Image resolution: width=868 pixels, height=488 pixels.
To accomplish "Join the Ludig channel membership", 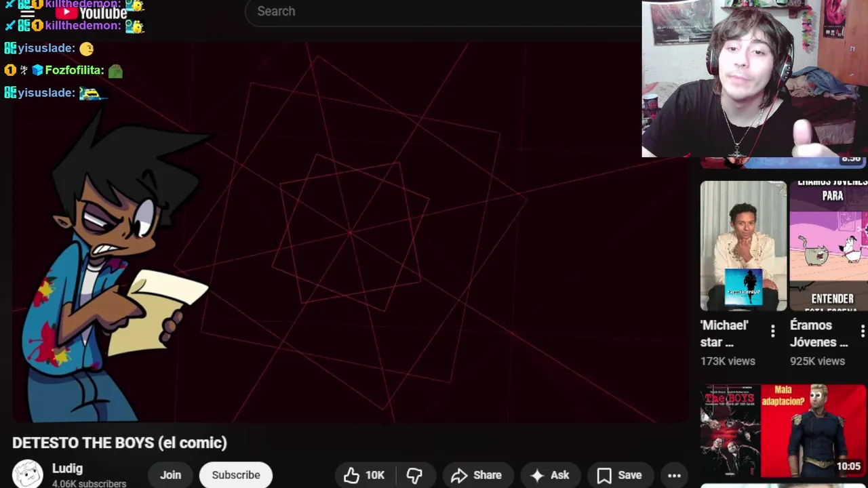I will click(170, 475).
